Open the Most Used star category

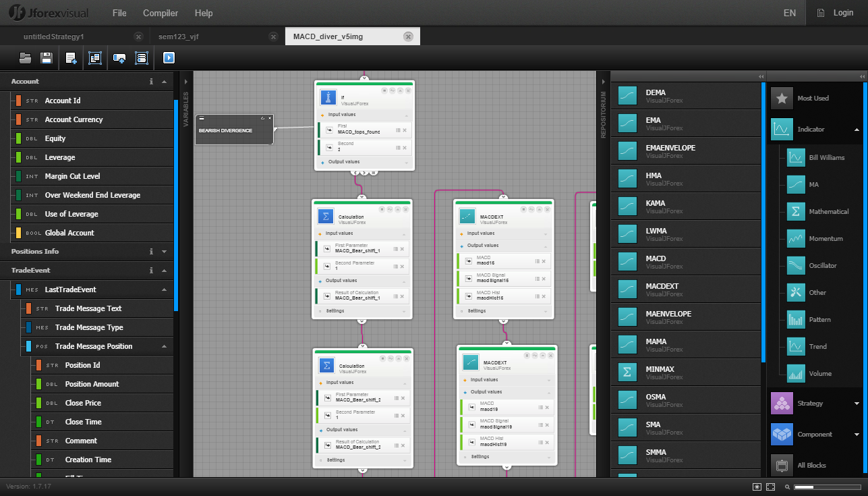pos(816,98)
